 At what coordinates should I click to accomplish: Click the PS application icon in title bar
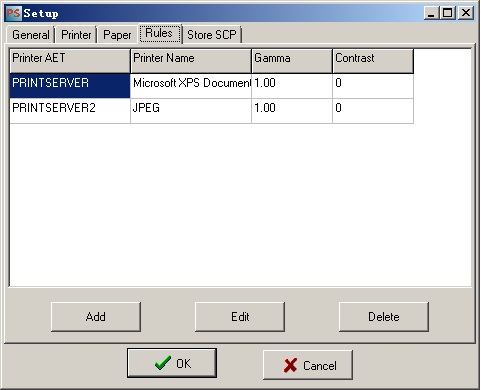pyautogui.click(x=14, y=13)
